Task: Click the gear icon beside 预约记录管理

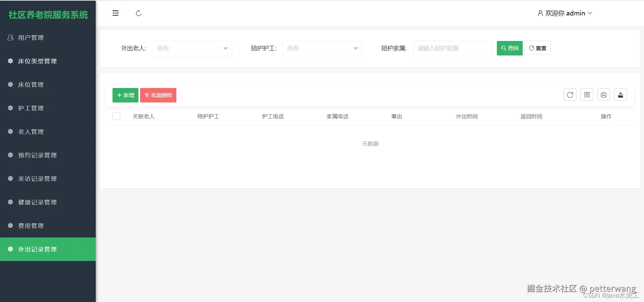Action: (x=10, y=155)
